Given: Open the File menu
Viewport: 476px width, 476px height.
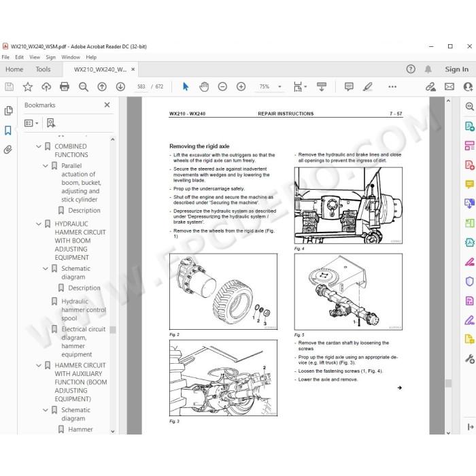Looking at the screenshot, I should pos(5,57).
